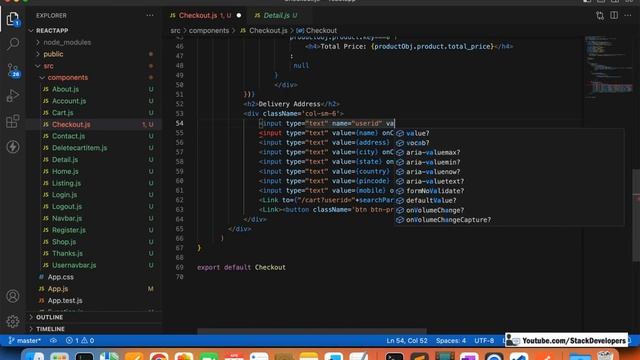This screenshot has width=640, height=360.
Task: Select 'aria-valuenow?' suggestion
Action: pos(509,171)
